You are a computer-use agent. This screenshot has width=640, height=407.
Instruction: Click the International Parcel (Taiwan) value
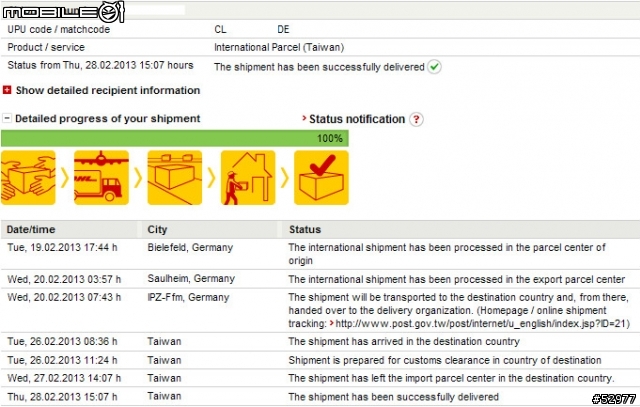(279, 47)
